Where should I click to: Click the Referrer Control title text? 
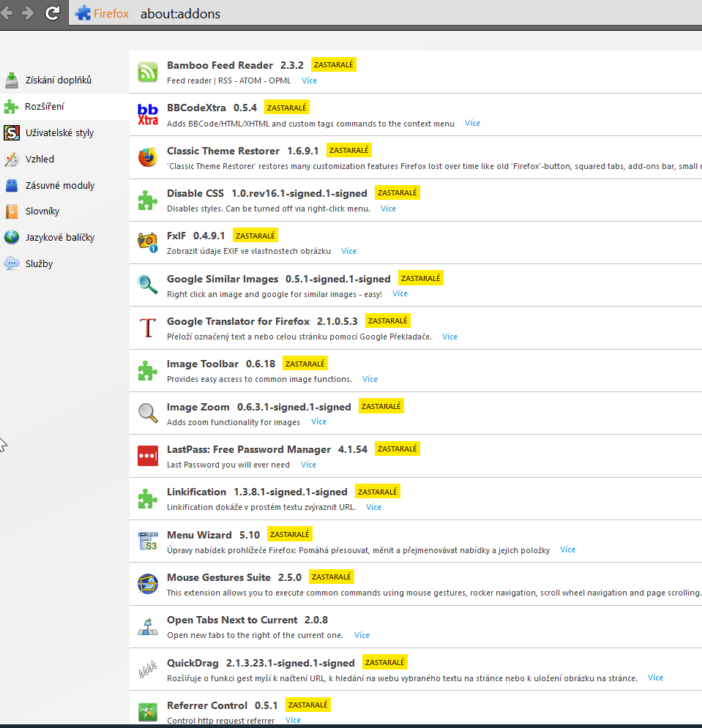tap(207, 705)
